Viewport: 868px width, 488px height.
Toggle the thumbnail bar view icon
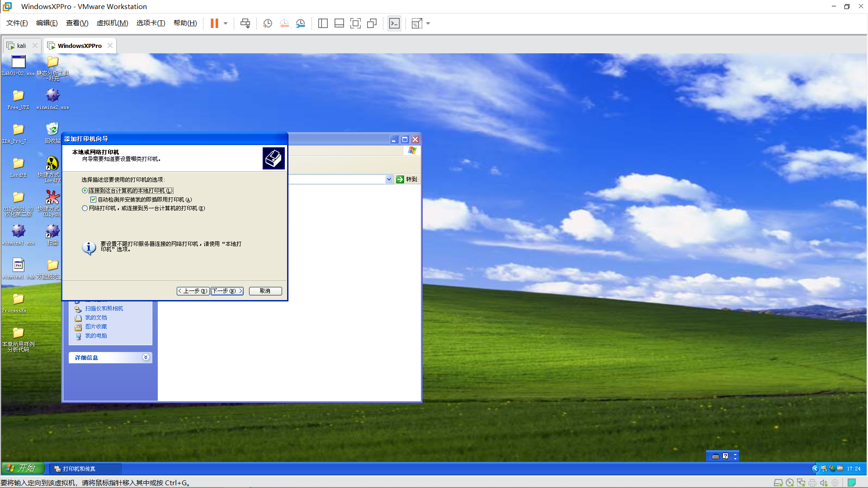339,23
